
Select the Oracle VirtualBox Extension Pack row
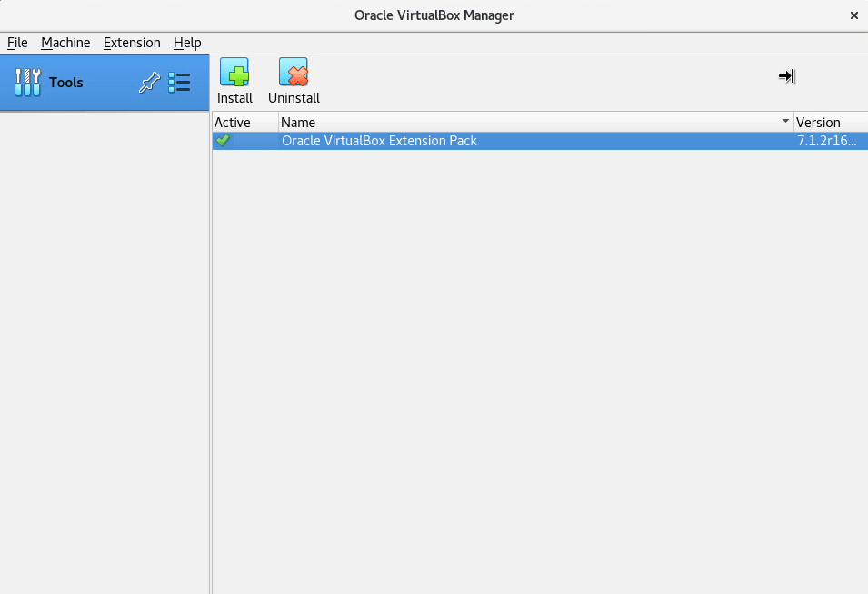pyautogui.click(x=540, y=141)
